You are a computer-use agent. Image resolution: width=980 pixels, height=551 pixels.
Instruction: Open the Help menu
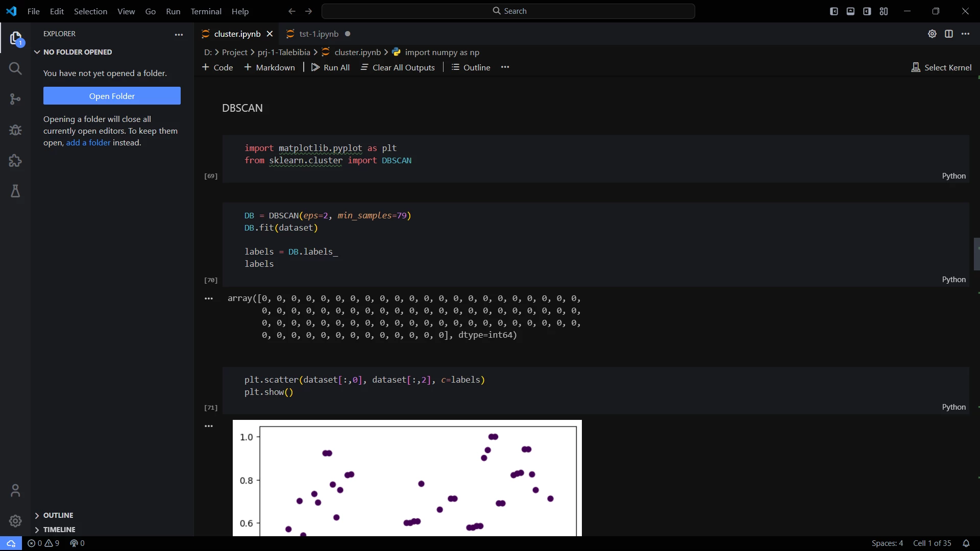240,11
